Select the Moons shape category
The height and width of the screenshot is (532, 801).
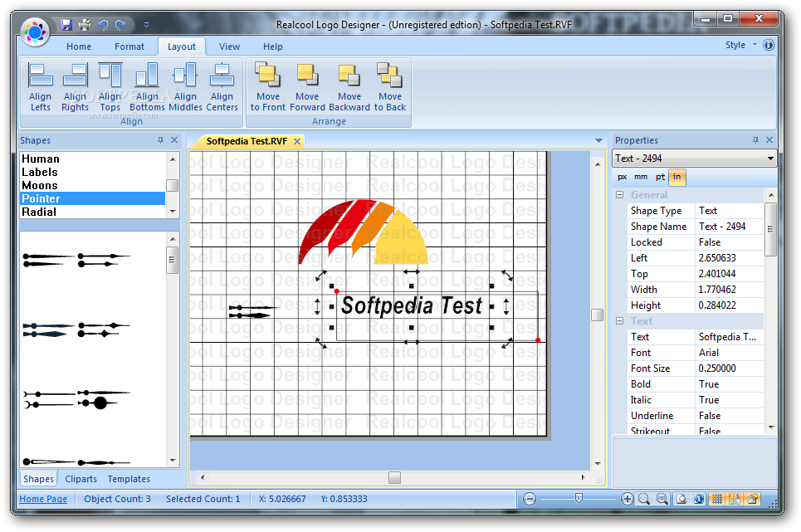click(92, 185)
